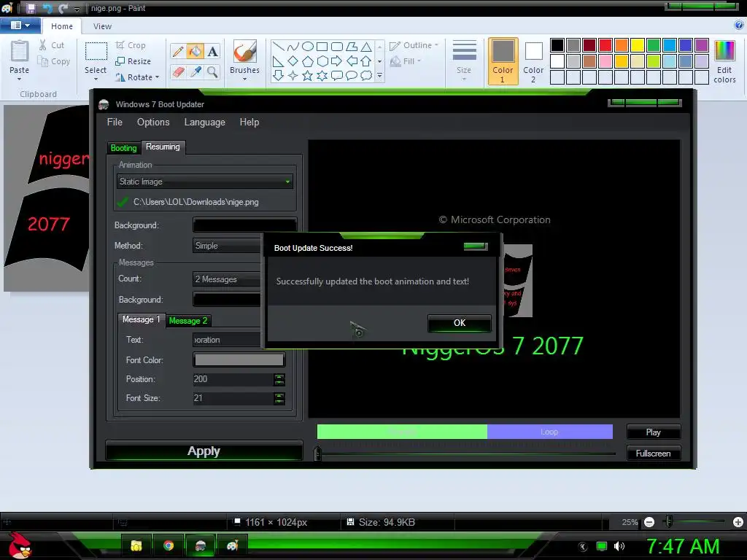
Task: Open the File menu in Boot Updater
Action: point(115,122)
